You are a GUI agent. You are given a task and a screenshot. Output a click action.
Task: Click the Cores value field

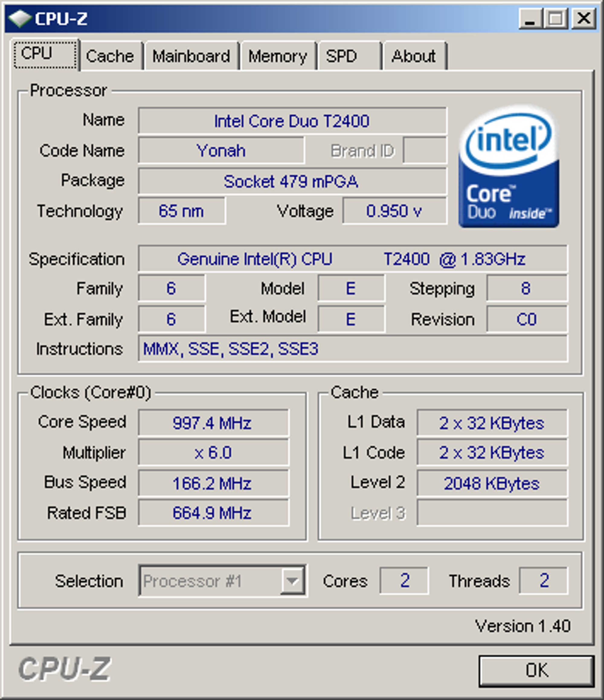click(x=404, y=581)
